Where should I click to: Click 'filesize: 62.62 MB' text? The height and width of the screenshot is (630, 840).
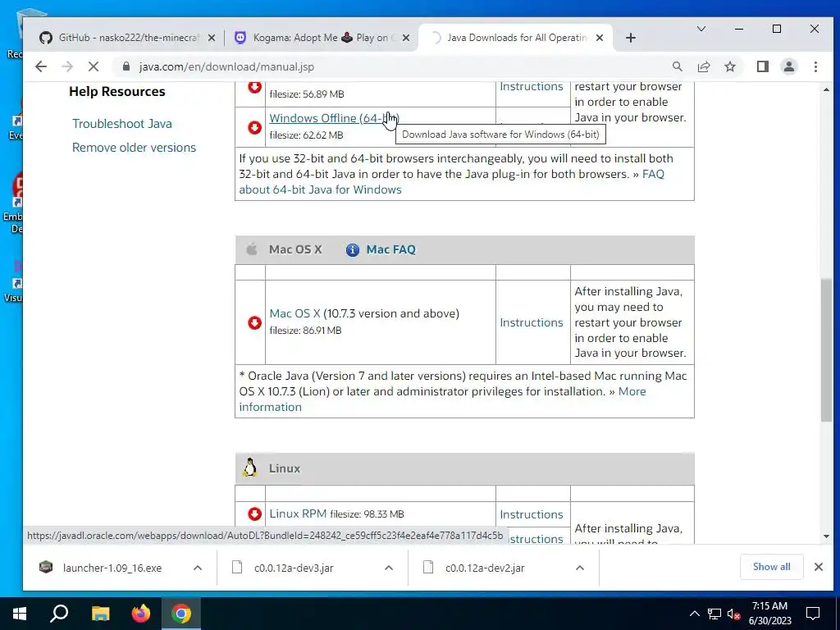coord(306,135)
